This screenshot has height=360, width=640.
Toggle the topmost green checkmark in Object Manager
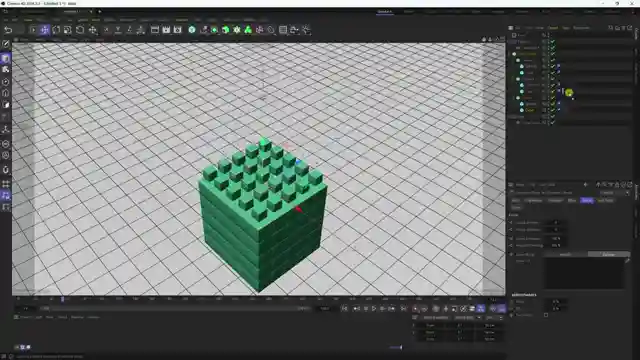tap(553, 42)
